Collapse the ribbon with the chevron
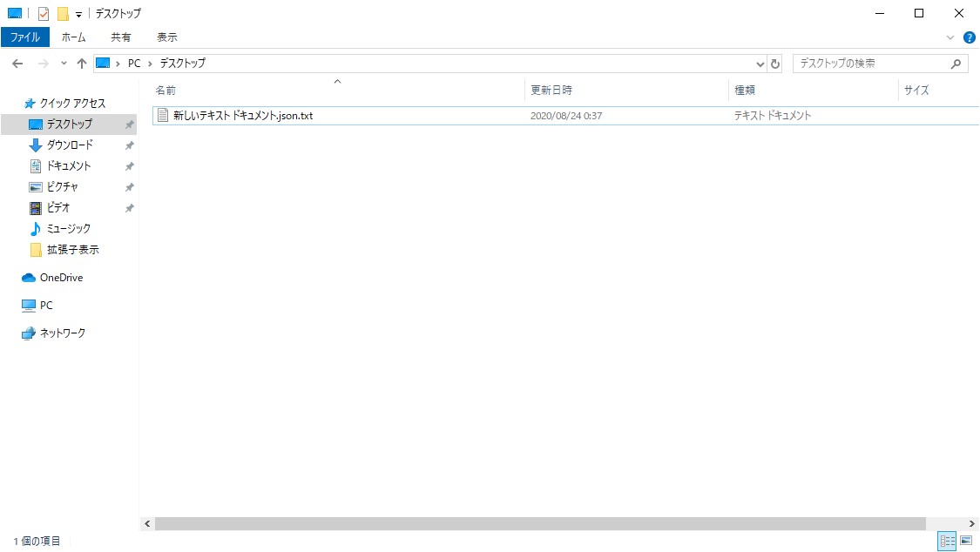 click(950, 37)
